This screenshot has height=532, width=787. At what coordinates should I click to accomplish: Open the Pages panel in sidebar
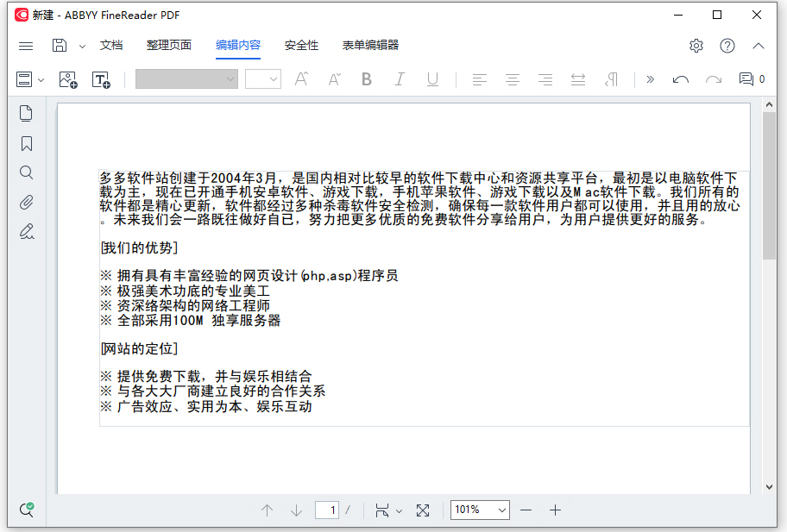coord(26,113)
